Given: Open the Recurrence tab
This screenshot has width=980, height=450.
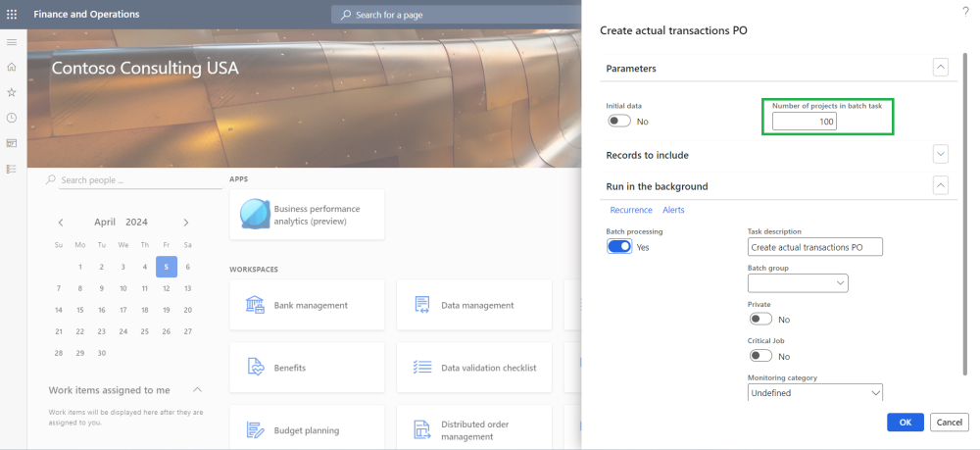Looking at the screenshot, I should click(631, 210).
